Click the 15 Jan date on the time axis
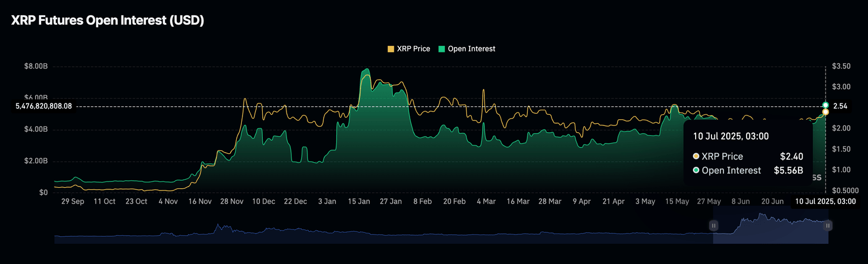 [x=358, y=201]
